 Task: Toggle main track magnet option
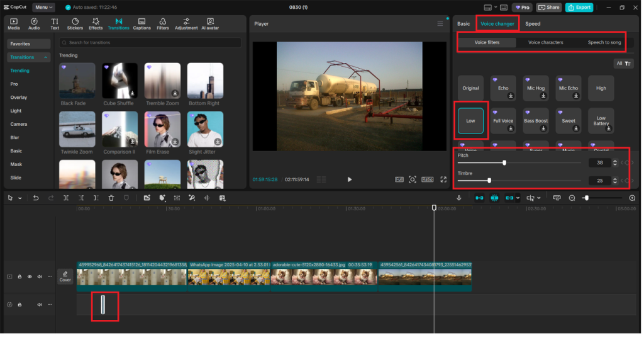(x=479, y=198)
